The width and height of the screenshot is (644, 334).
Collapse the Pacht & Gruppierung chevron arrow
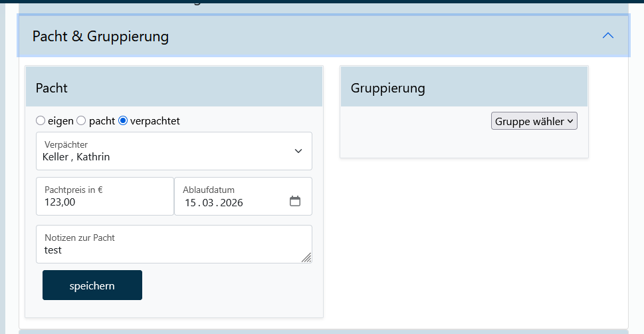[x=607, y=36]
